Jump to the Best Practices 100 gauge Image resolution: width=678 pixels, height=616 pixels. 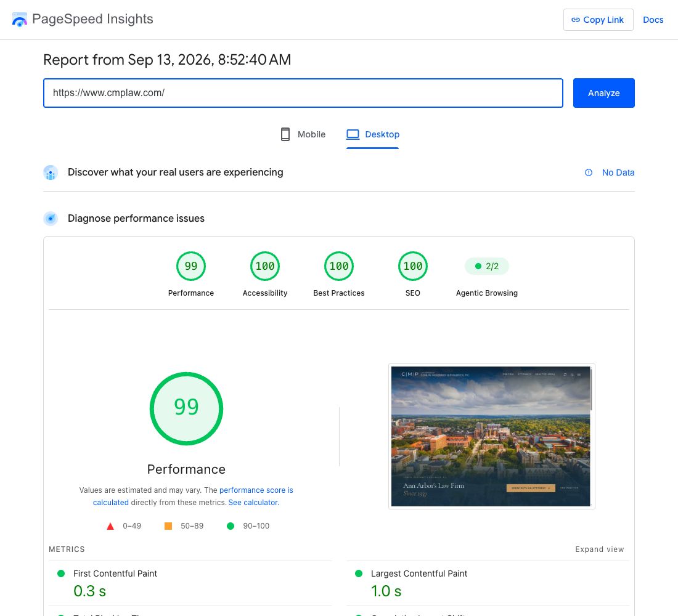coord(339,266)
